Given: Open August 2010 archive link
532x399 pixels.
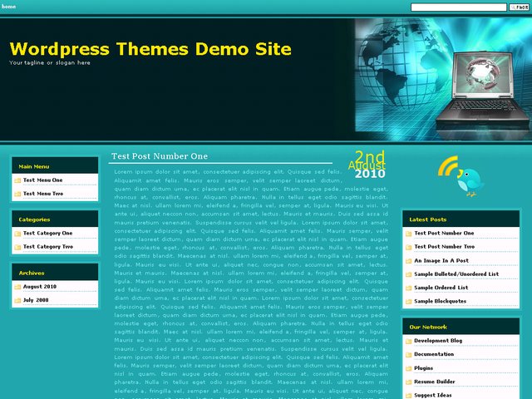Looking at the screenshot, I should [x=40, y=287].
